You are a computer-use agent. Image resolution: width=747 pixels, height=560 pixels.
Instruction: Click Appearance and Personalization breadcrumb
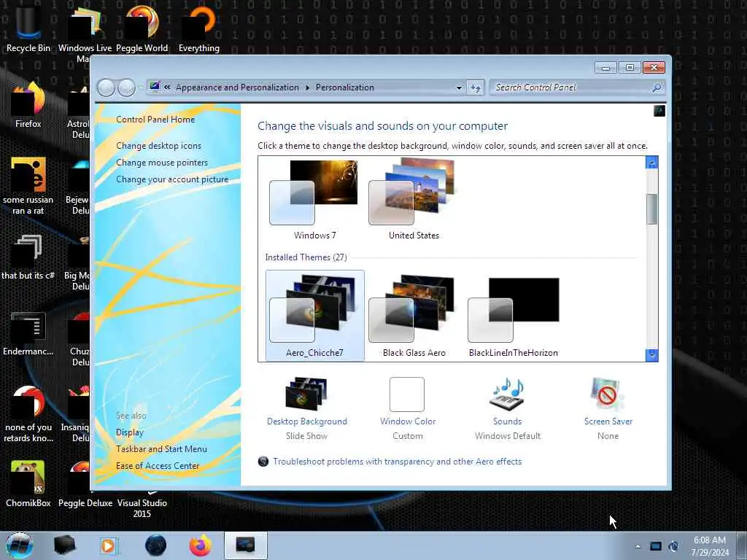(x=237, y=87)
